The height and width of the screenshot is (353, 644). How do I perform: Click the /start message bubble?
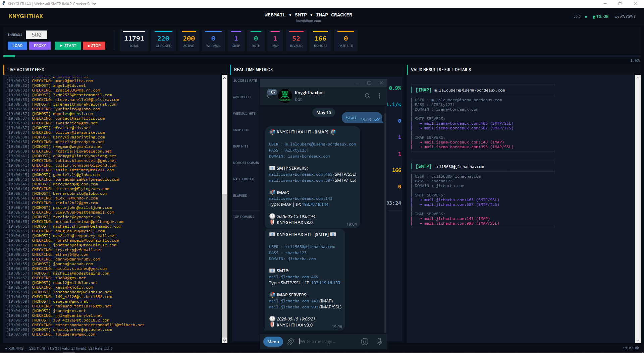tap(362, 118)
